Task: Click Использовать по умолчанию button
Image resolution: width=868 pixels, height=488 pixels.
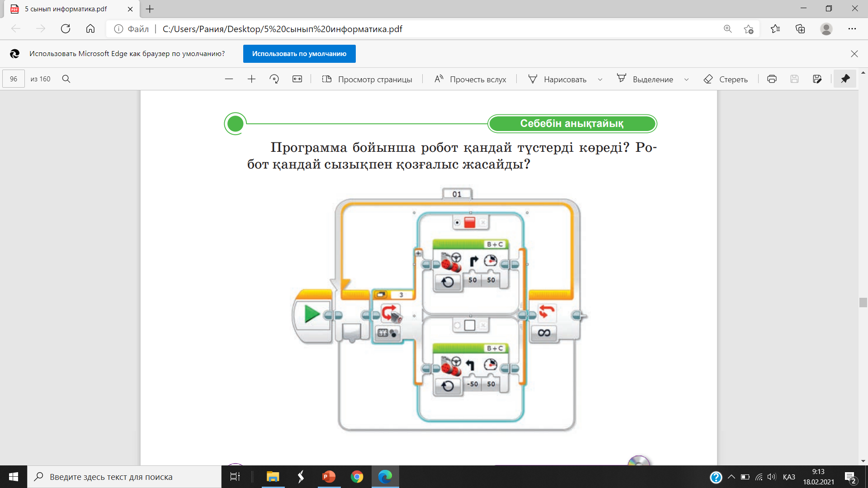Action: pos(299,54)
